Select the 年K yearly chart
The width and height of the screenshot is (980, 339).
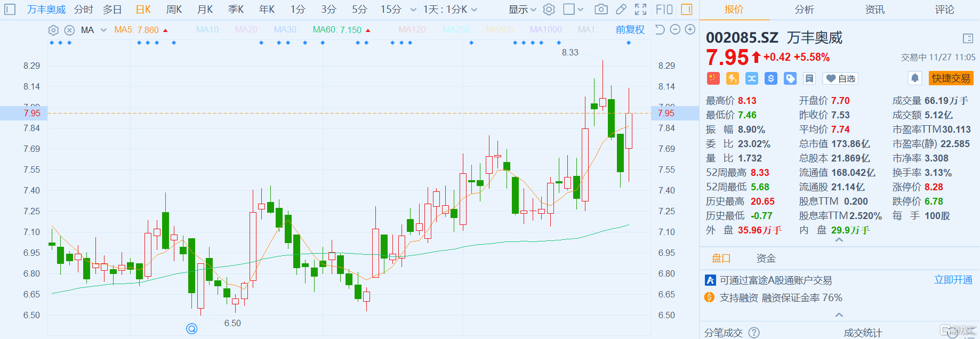[267, 10]
